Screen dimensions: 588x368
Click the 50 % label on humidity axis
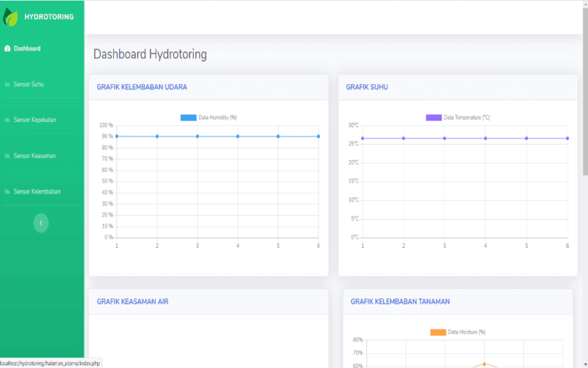[x=107, y=181]
